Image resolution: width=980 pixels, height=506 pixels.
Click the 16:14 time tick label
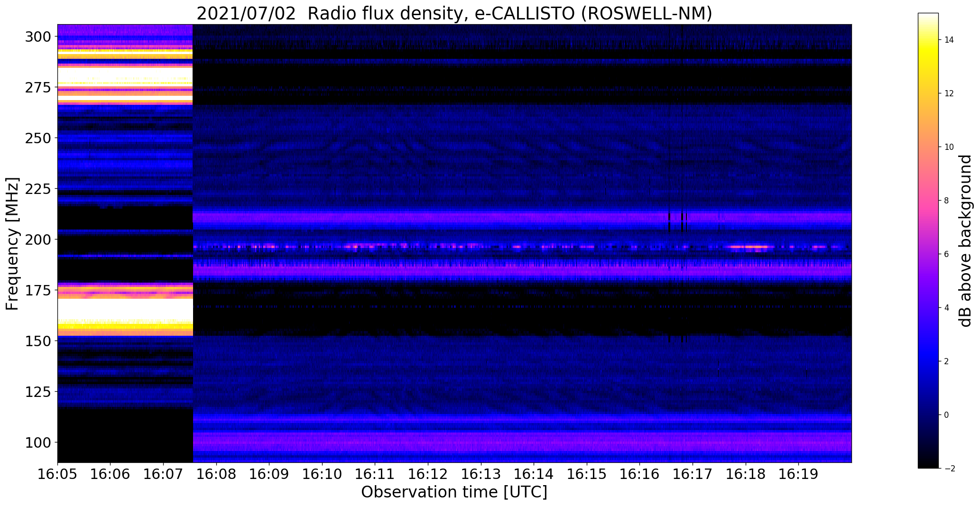pyautogui.click(x=534, y=473)
